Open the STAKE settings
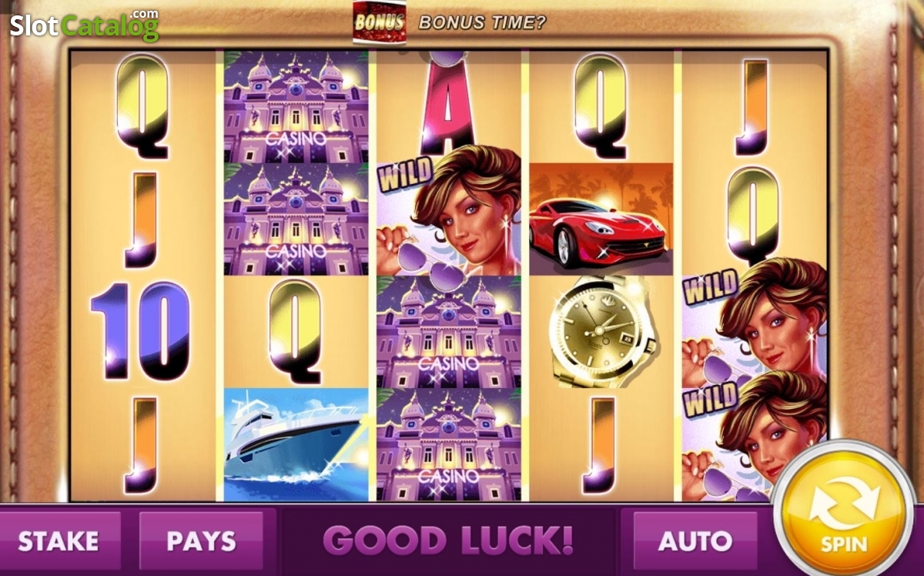The image size is (924, 576). (x=59, y=541)
